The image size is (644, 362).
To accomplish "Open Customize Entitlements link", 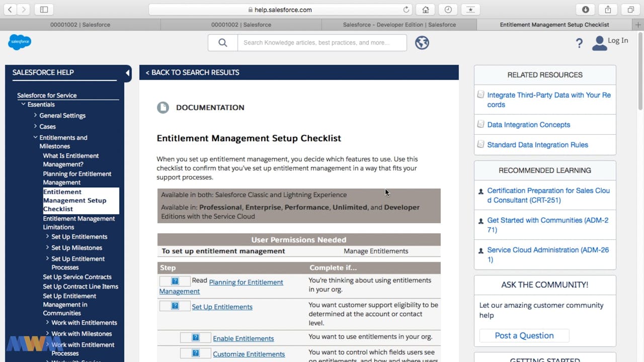I will [x=249, y=354].
